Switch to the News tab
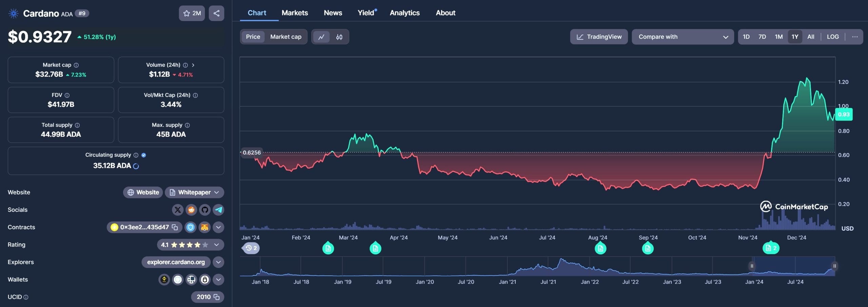This screenshot has height=307, width=868. (333, 13)
